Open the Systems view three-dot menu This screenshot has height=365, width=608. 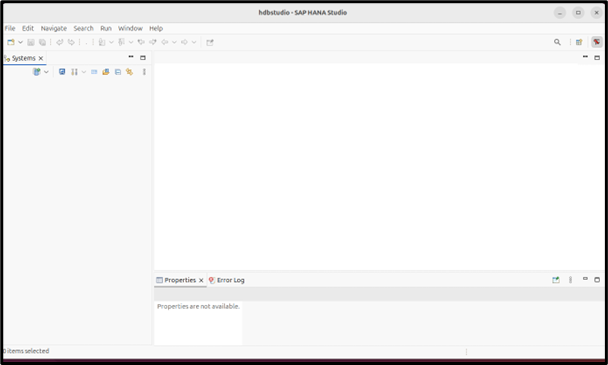[144, 72]
